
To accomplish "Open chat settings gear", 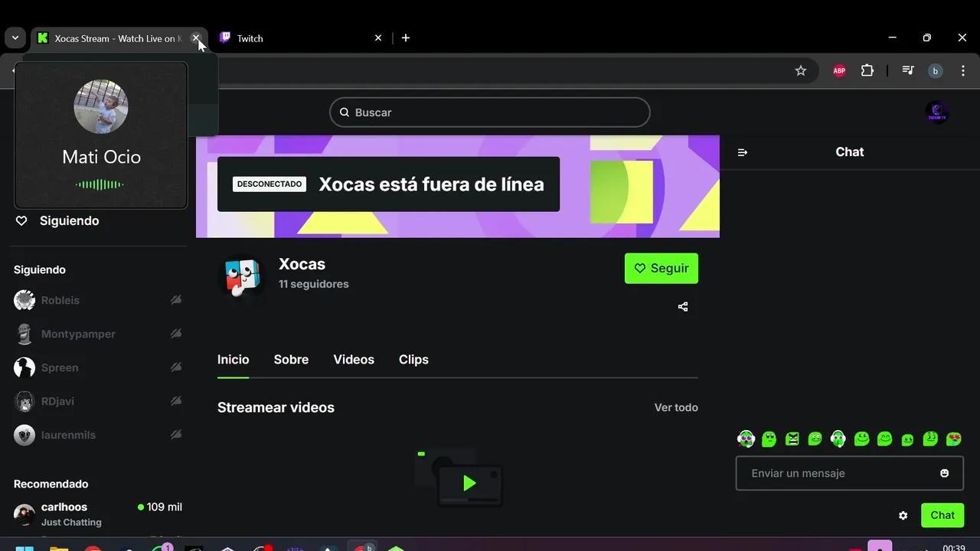I will (x=903, y=516).
